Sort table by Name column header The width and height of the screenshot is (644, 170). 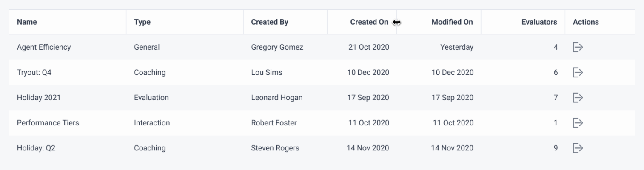click(x=27, y=22)
